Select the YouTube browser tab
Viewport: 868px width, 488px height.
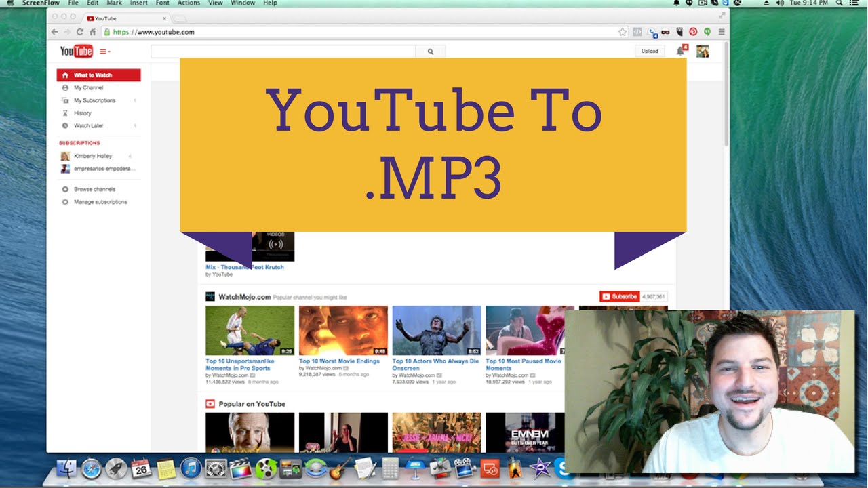point(126,18)
